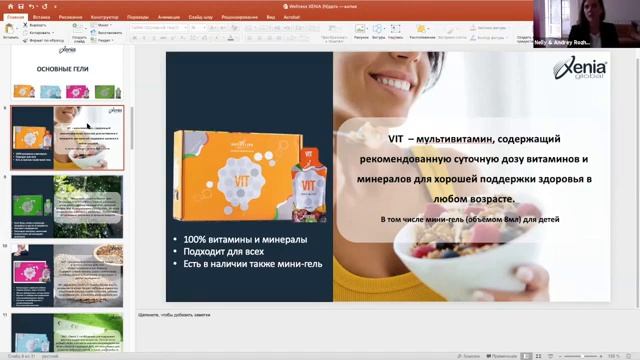Switch to Reading view icon
640x360 pixels.
[550, 356]
